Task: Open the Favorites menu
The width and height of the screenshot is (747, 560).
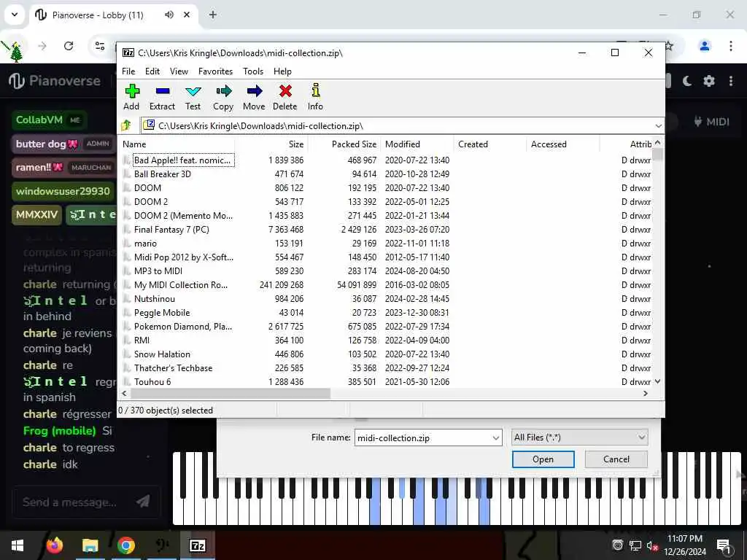Action: [215, 71]
